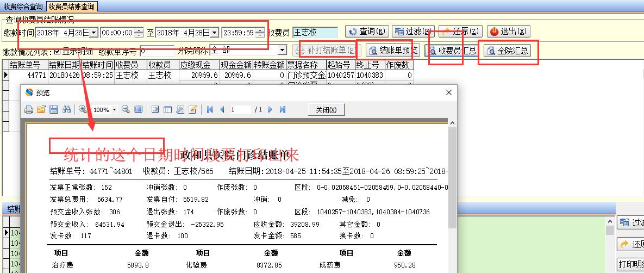
Task: Click the 结账单号 column header
Action: tap(28, 65)
